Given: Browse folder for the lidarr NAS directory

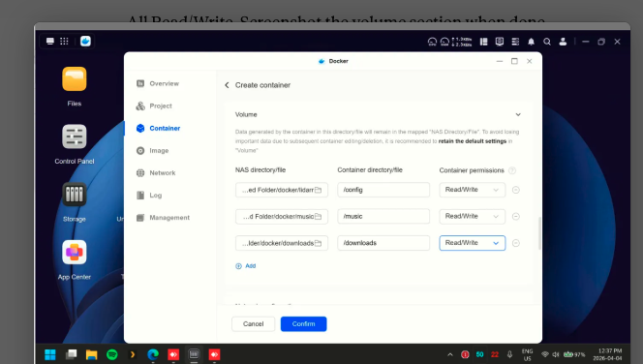Looking at the screenshot, I should point(319,190).
